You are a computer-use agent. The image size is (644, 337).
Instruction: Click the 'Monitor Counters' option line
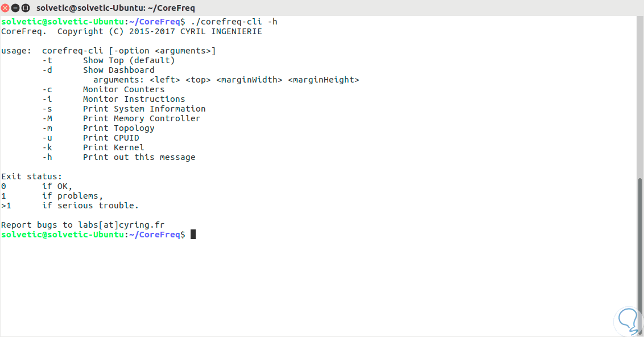click(x=123, y=89)
